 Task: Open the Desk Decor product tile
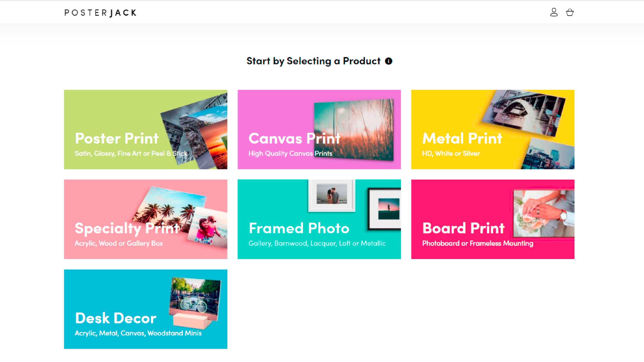pos(146,309)
